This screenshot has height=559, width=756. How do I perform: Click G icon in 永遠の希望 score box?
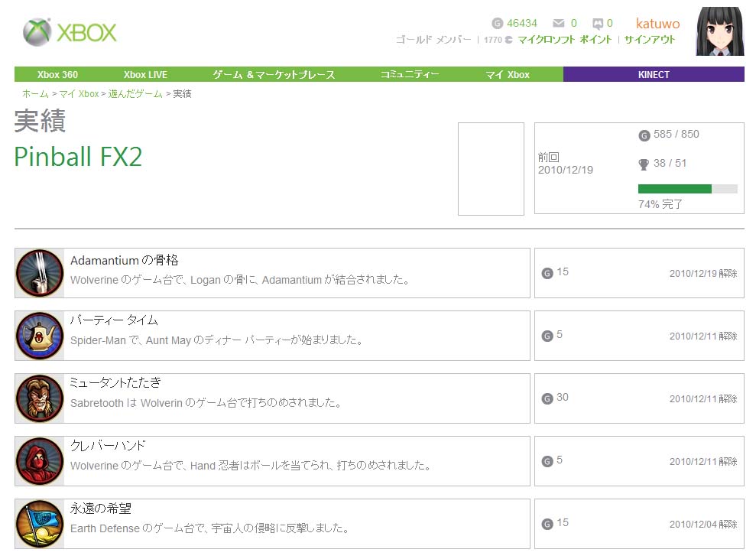pos(547,525)
